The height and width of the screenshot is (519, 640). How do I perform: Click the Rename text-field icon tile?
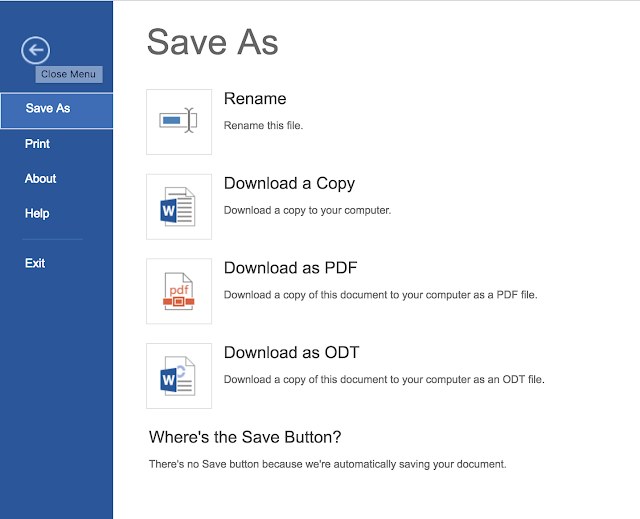179,122
